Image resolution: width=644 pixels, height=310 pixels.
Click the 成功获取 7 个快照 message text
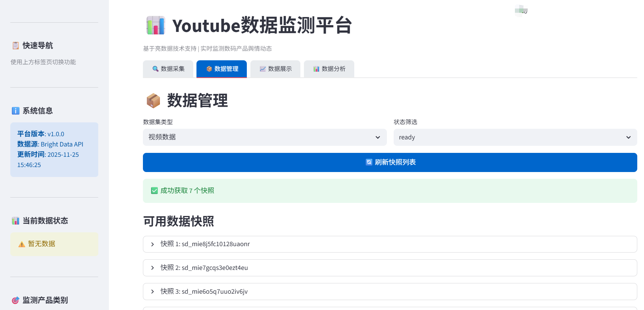pyautogui.click(x=187, y=191)
